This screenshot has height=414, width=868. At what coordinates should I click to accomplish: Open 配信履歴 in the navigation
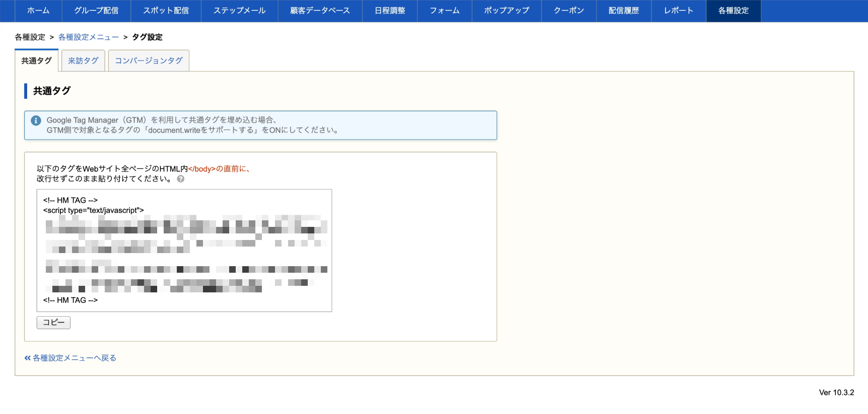[624, 11]
